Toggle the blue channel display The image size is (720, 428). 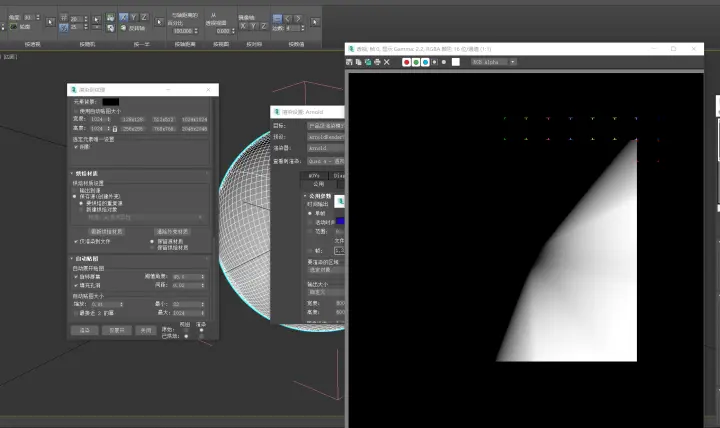click(425, 62)
